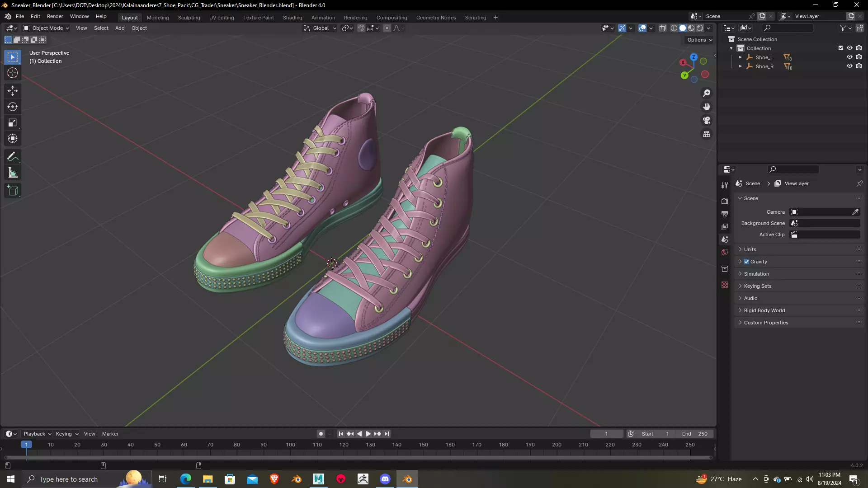Open Discord from the taskbar

click(x=385, y=479)
